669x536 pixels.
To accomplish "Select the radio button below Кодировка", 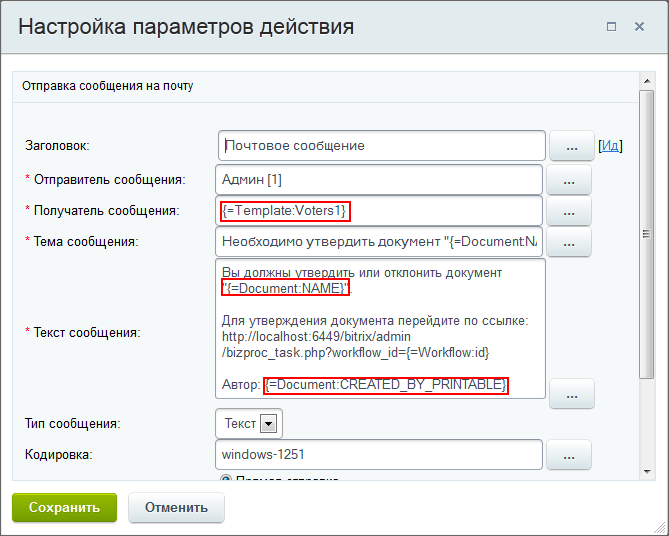I will [225, 480].
